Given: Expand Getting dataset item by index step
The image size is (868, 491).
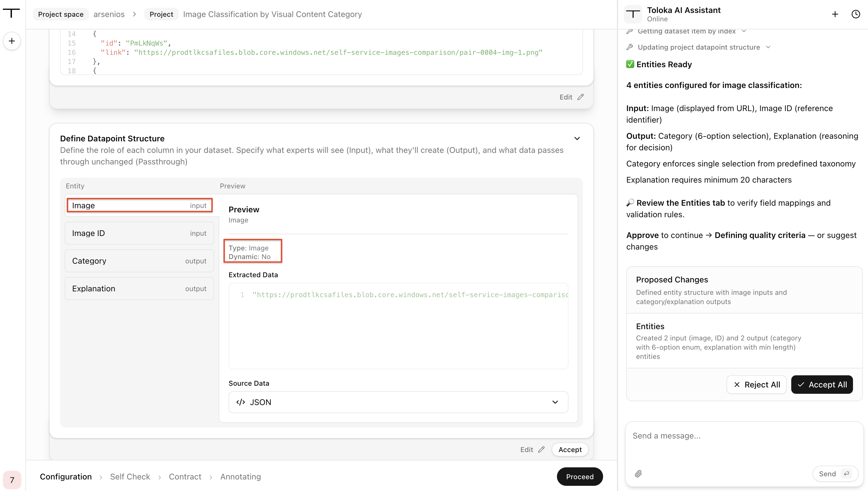Looking at the screenshot, I should pyautogui.click(x=744, y=31).
